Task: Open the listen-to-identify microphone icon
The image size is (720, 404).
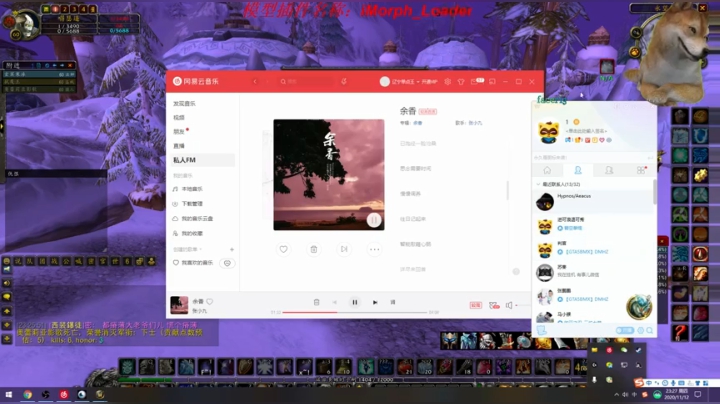Action: (344, 81)
